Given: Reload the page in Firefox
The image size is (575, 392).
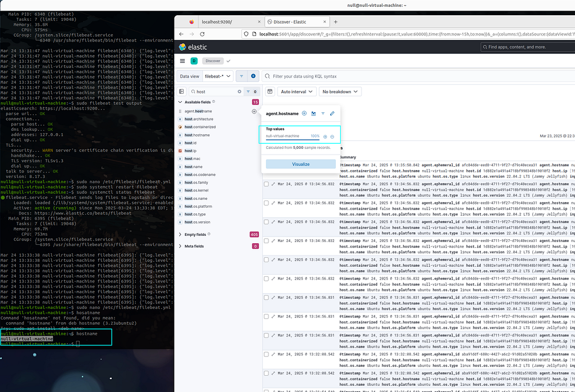Looking at the screenshot, I should click(202, 34).
